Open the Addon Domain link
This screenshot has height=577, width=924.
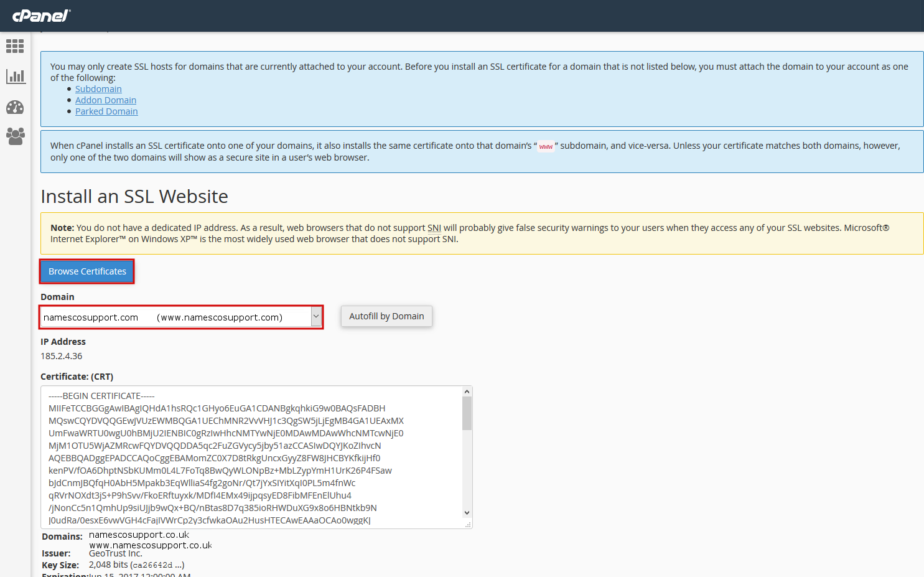pos(106,100)
